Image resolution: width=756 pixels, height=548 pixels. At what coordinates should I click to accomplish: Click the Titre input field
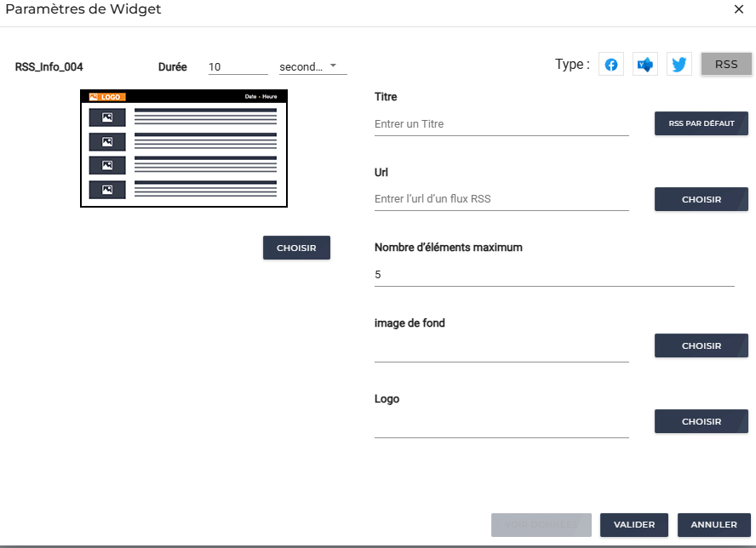click(x=501, y=124)
